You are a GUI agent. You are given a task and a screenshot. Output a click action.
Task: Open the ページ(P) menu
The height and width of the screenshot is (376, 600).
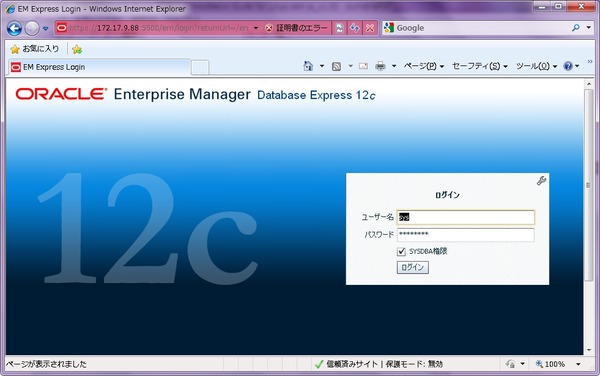pyautogui.click(x=424, y=66)
